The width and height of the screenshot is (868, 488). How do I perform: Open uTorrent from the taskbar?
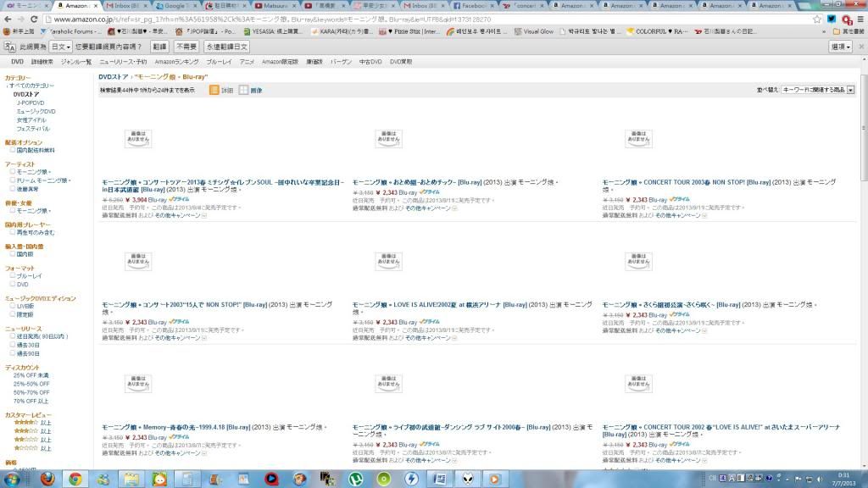pos(355,480)
